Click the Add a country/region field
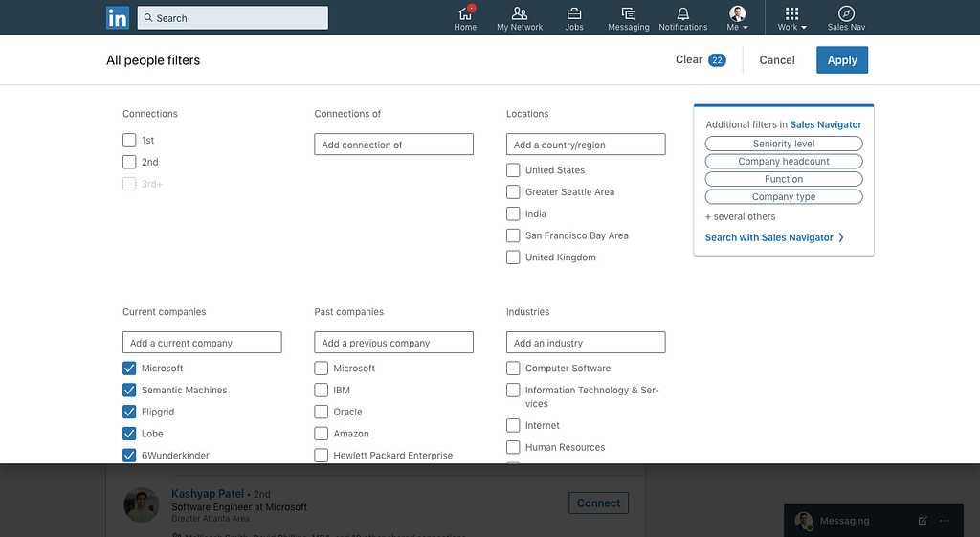Viewport: 980px width, 537px height. pos(586,145)
